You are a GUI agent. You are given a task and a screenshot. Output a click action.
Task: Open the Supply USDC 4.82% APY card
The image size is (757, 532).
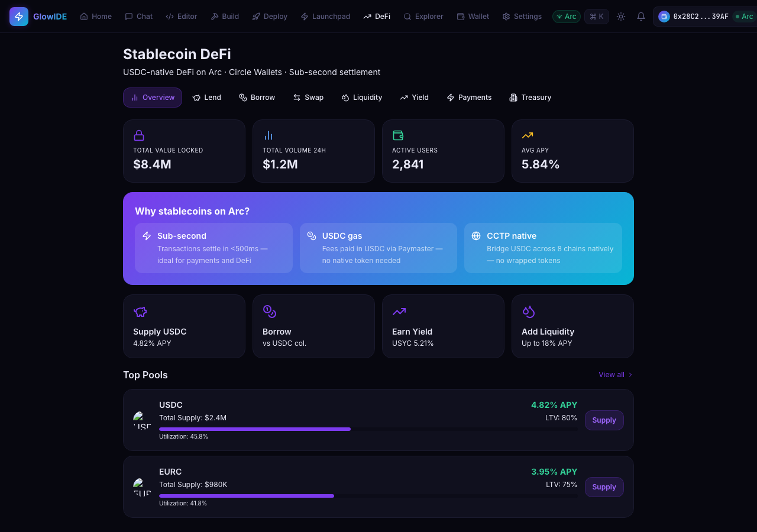click(x=184, y=326)
